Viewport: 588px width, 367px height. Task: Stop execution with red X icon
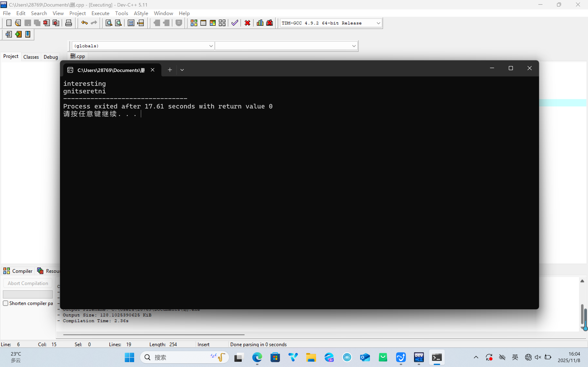tap(247, 23)
